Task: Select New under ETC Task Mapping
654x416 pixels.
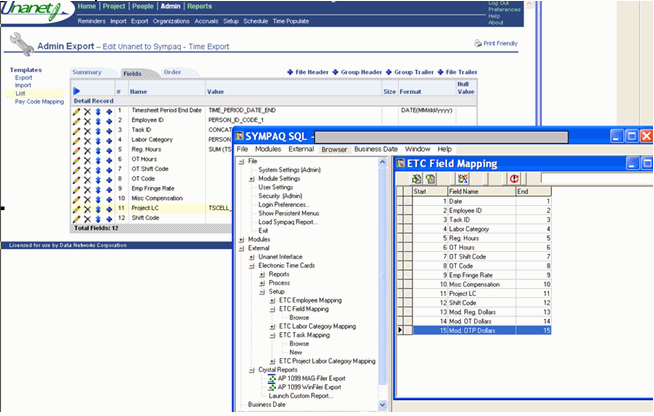Action: tap(296, 353)
